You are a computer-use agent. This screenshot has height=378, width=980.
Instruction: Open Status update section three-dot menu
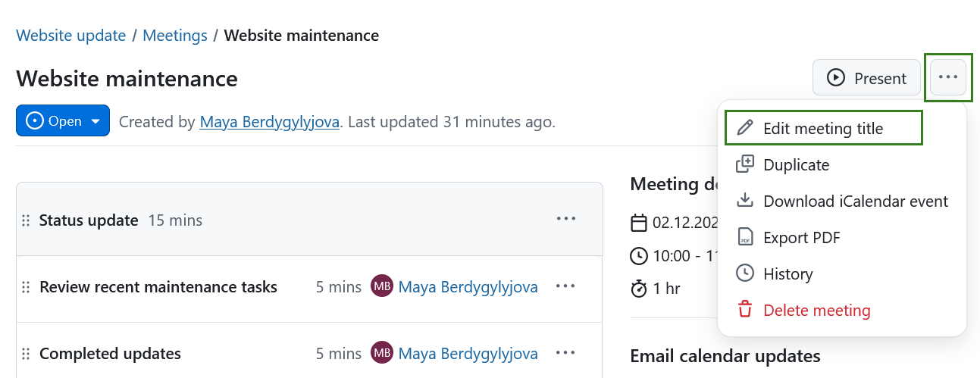[566, 220]
